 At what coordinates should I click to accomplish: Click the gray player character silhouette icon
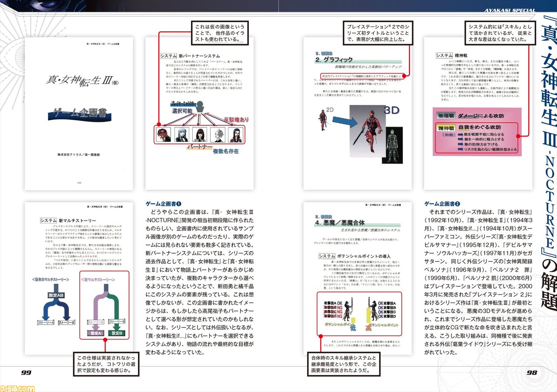(200, 107)
